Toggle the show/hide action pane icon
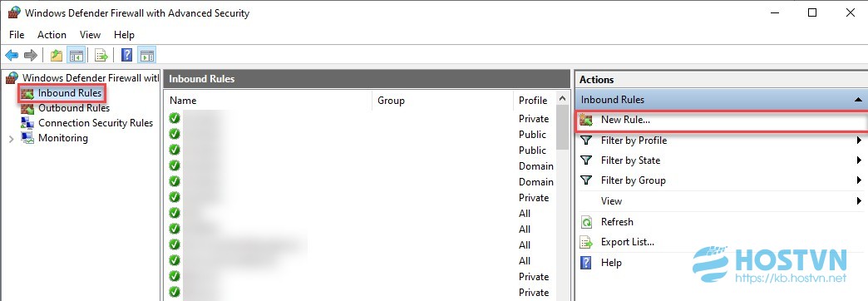Viewport: 868px width, 301px height. tap(146, 55)
